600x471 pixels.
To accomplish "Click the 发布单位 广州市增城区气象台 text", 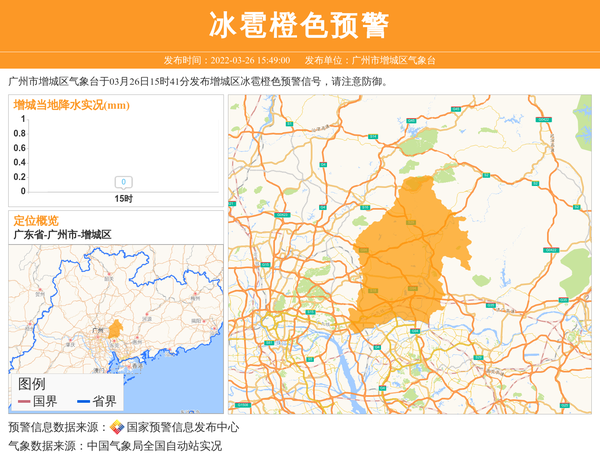I will tap(370, 60).
